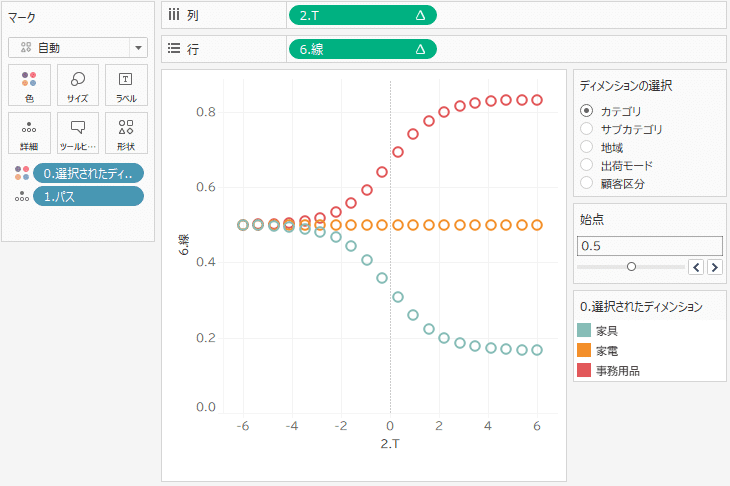The image size is (730, 486).
Task: Step the 始点 value forward with right arrow
Action: point(714,266)
